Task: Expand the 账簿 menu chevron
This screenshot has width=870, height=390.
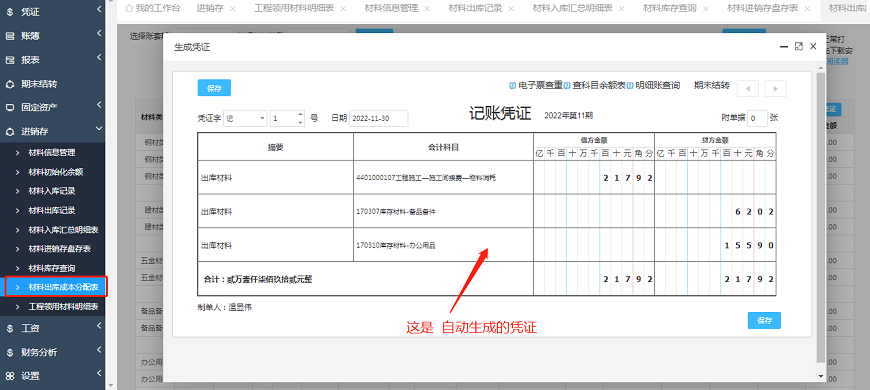Action: point(99,33)
